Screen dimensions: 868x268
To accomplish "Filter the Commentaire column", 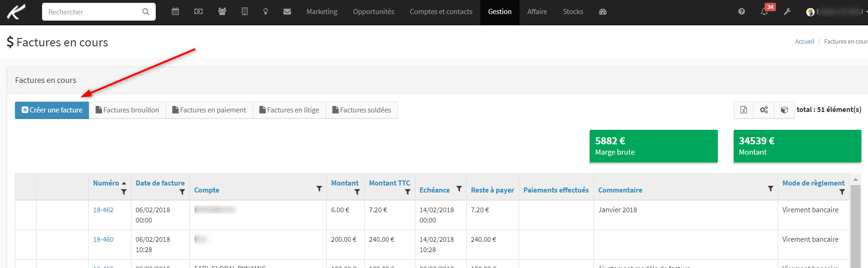I will (770, 189).
